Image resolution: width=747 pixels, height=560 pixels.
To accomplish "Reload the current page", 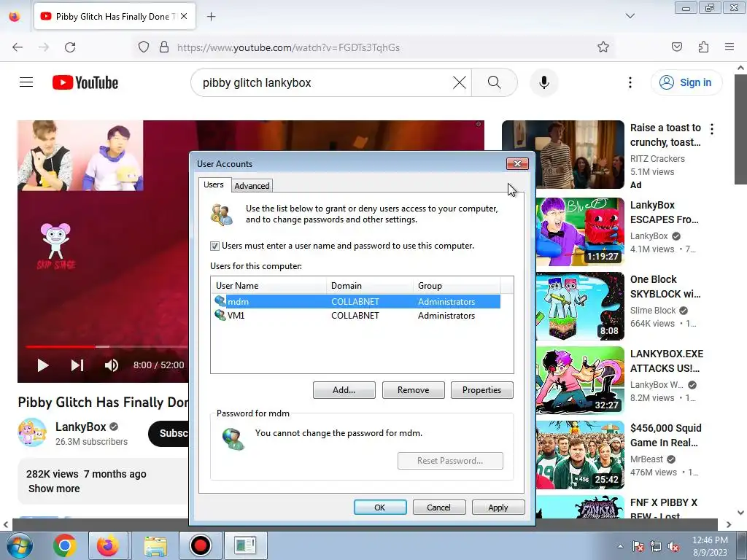I will click(x=70, y=47).
